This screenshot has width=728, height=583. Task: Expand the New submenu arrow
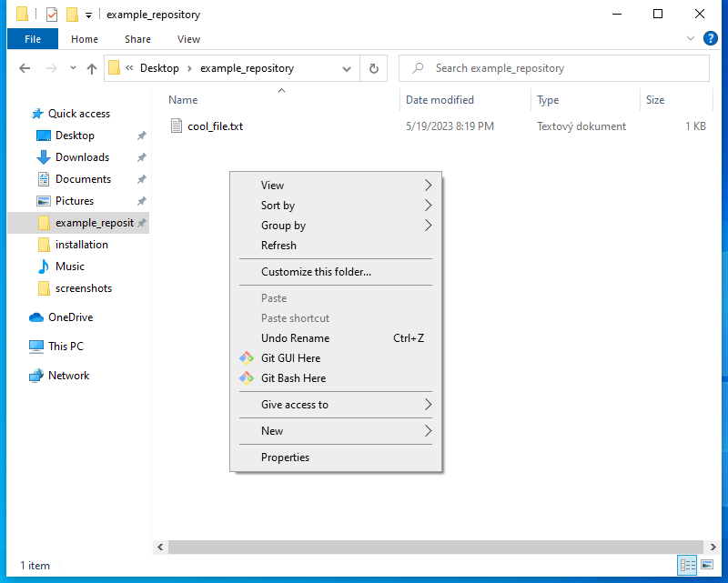428,431
